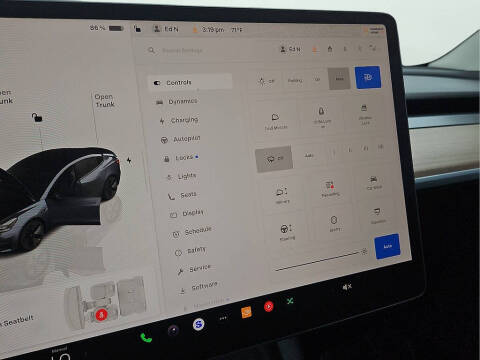
Task: Tap the padlock icon above the car
Action: [37, 117]
